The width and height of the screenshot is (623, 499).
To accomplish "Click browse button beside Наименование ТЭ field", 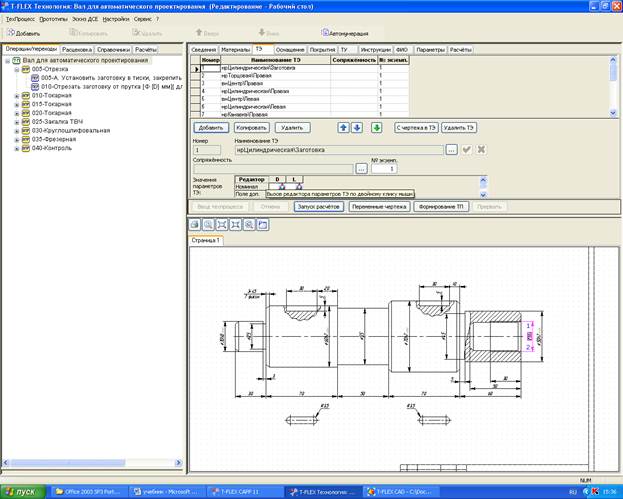I will (x=451, y=150).
